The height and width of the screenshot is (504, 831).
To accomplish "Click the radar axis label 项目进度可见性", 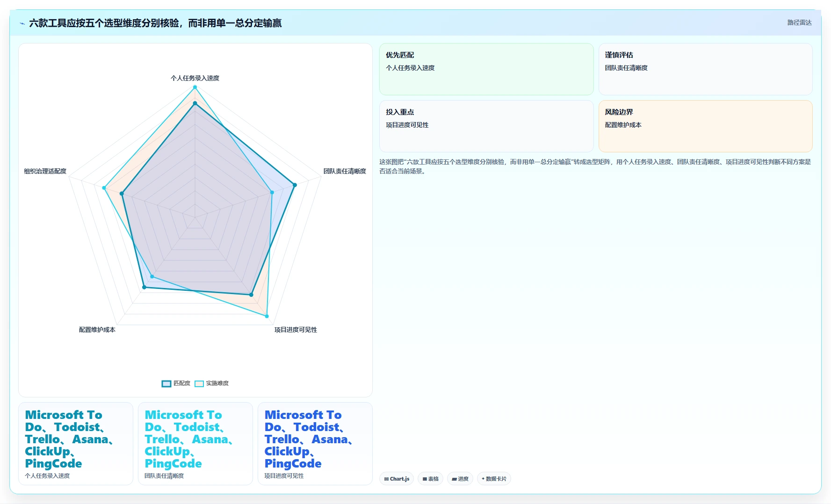I will (x=296, y=330).
